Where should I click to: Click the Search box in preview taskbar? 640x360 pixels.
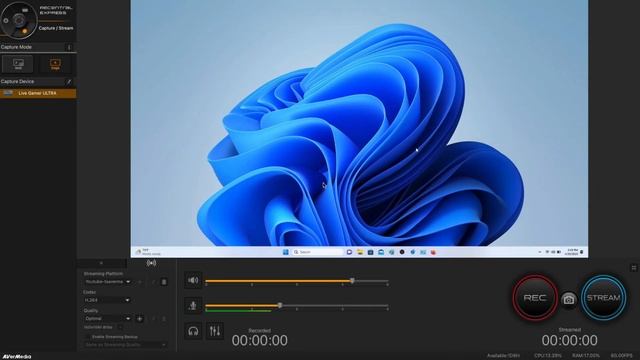(x=318, y=252)
